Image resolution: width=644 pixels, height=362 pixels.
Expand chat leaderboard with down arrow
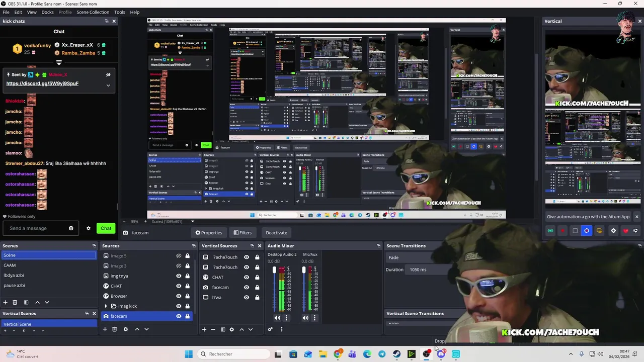[59, 63]
